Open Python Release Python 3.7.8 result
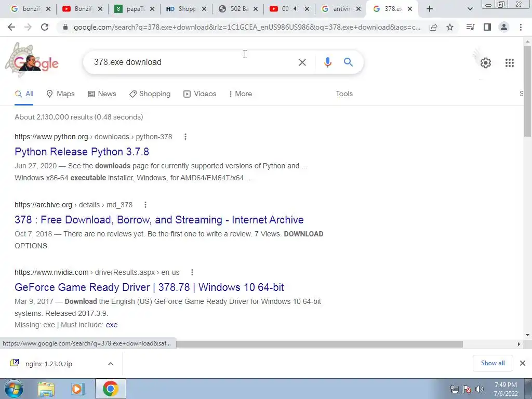The height and width of the screenshot is (399, 532). pyautogui.click(x=82, y=152)
